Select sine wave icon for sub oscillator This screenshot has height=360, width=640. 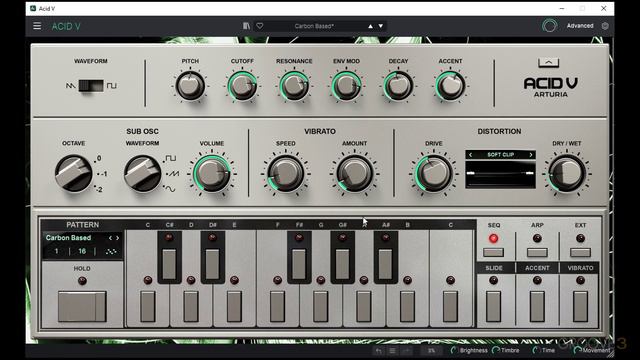click(170, 189)
